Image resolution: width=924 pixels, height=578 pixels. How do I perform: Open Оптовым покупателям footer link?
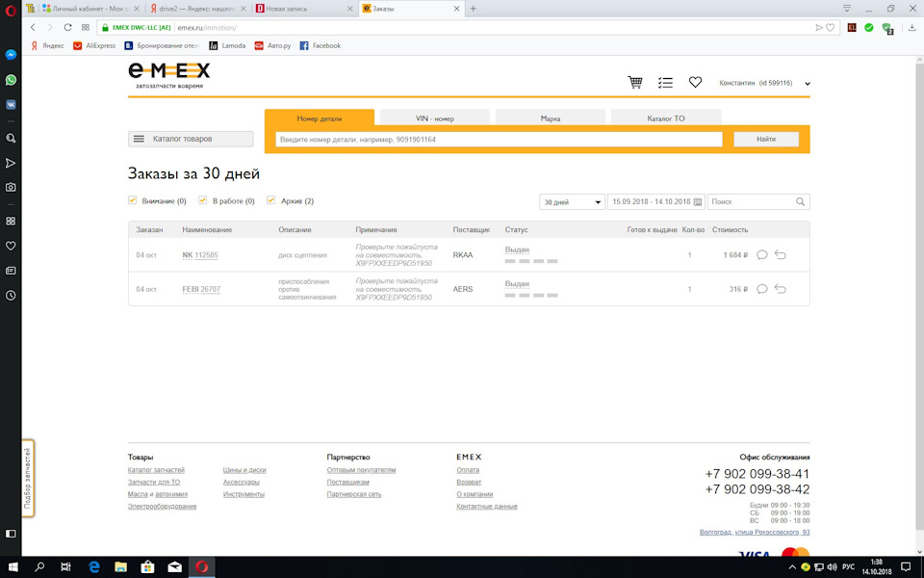tap(361, 470)
